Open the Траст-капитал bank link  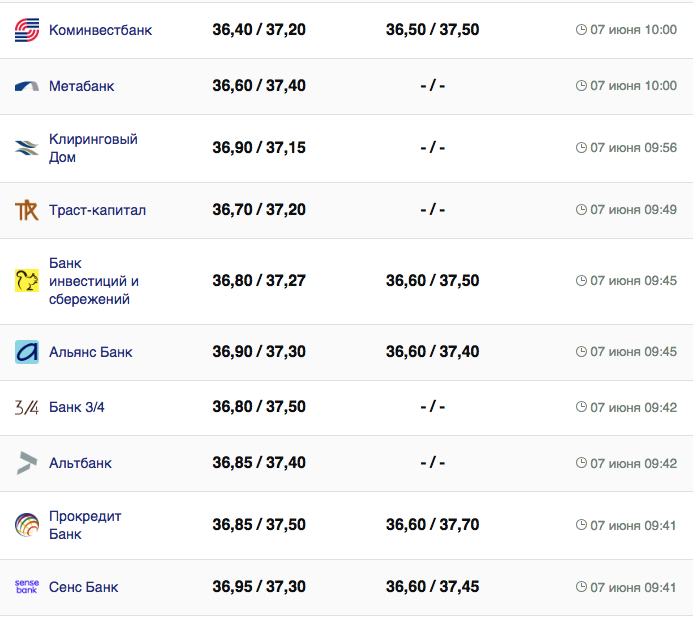(97, 210)
